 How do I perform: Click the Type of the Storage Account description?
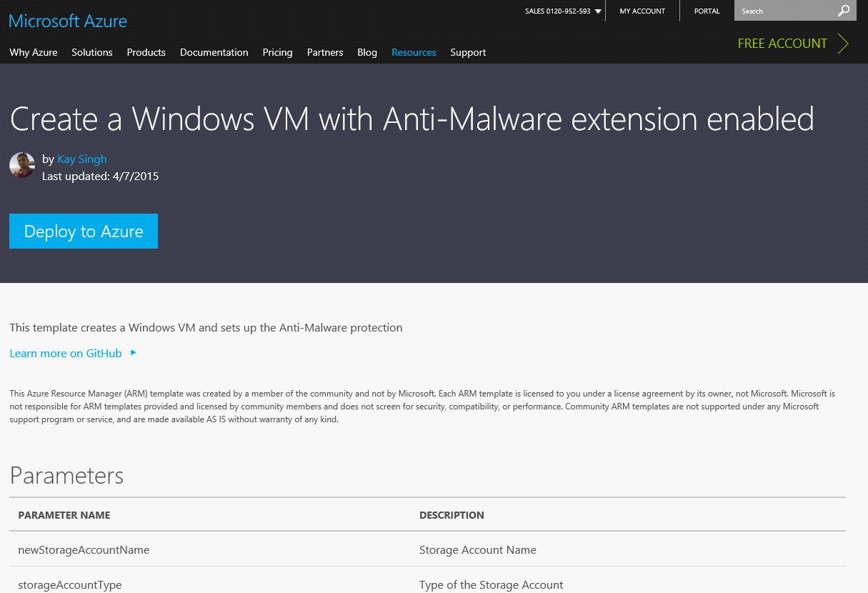[x=492, y=585]
